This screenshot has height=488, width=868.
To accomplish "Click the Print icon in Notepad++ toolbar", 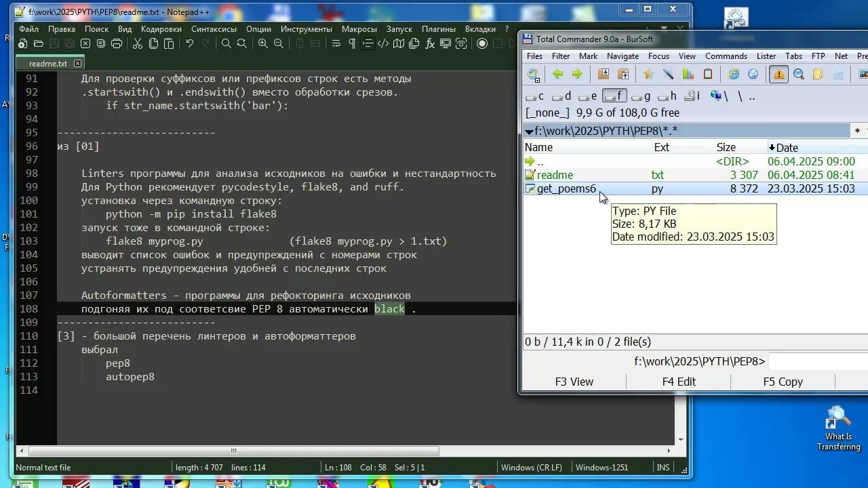I will (117, 43).
